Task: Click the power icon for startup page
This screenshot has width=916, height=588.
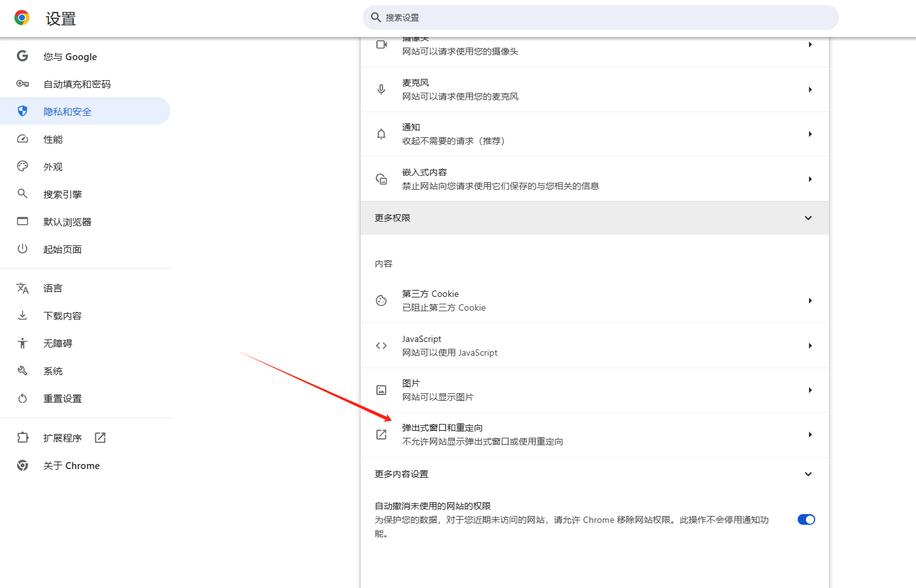Action: tap(23, 249)
